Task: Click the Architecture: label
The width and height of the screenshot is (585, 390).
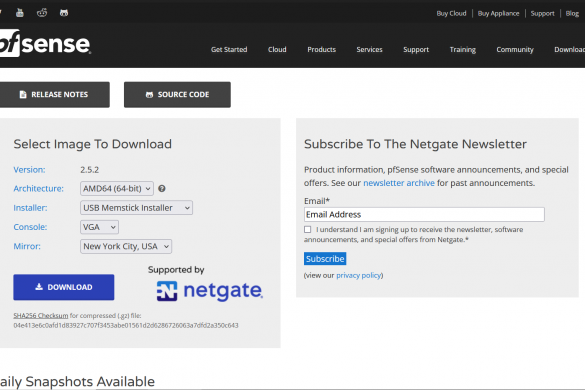Action: [38, 188]
